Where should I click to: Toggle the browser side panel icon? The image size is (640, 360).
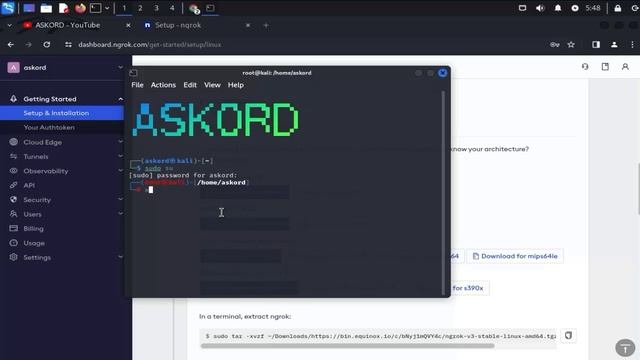(x=596, y=44)
